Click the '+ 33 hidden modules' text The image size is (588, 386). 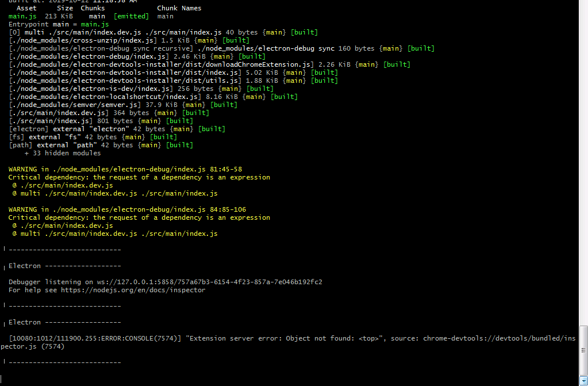[63, 153]
